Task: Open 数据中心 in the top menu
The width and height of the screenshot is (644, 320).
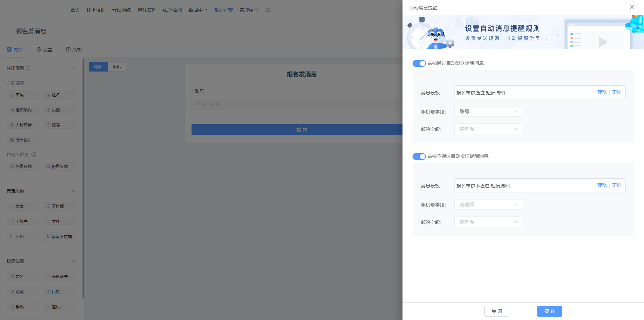Action: point(198,10)
